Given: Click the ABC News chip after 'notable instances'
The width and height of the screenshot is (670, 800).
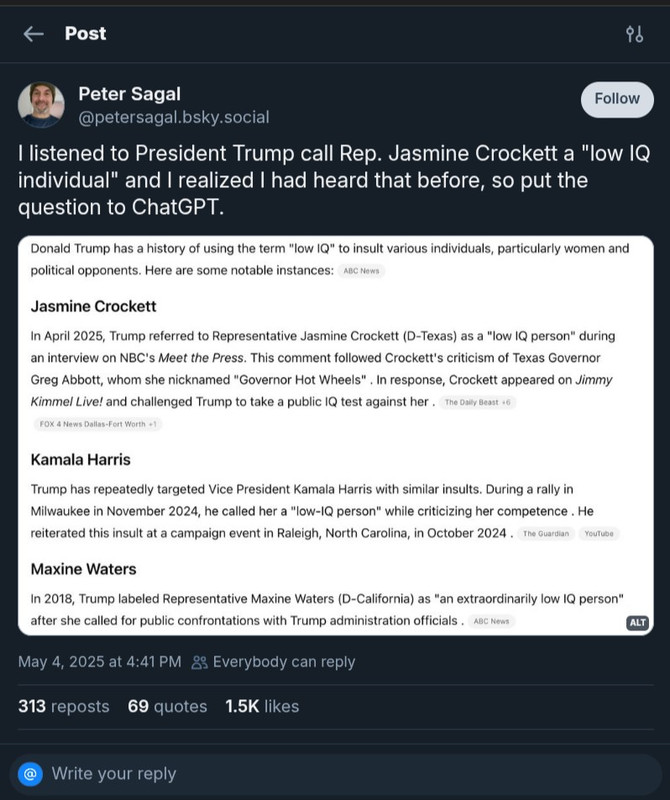Looking at the screenshot, I should pyautogui.click(x=361, y=271).
